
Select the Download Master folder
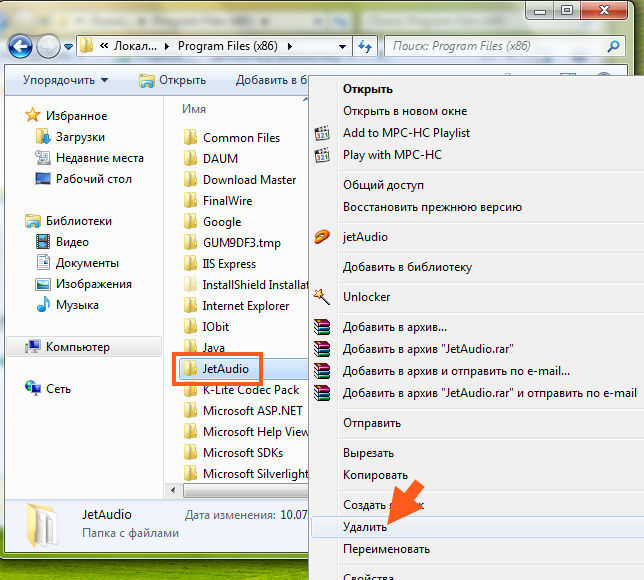240,180
